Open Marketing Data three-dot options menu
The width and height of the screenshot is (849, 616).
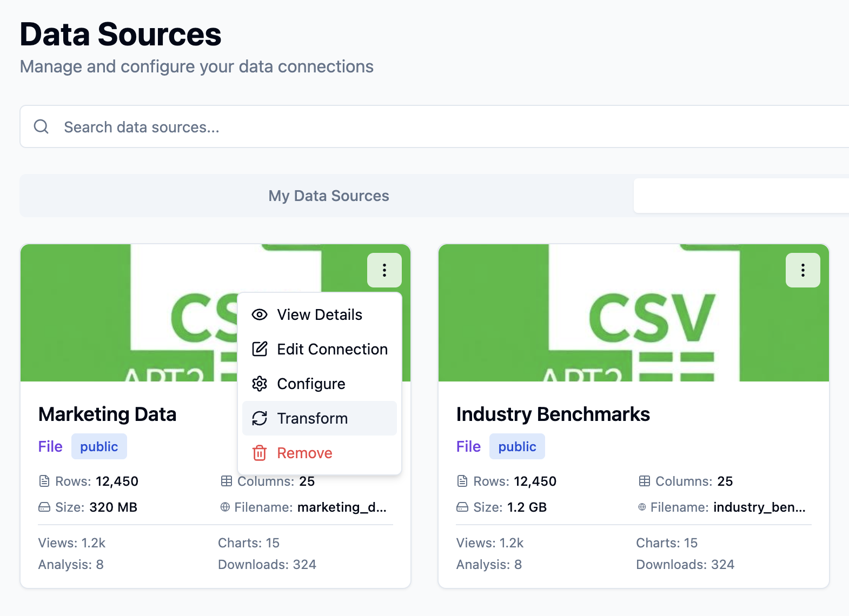[x=384, y=270]
